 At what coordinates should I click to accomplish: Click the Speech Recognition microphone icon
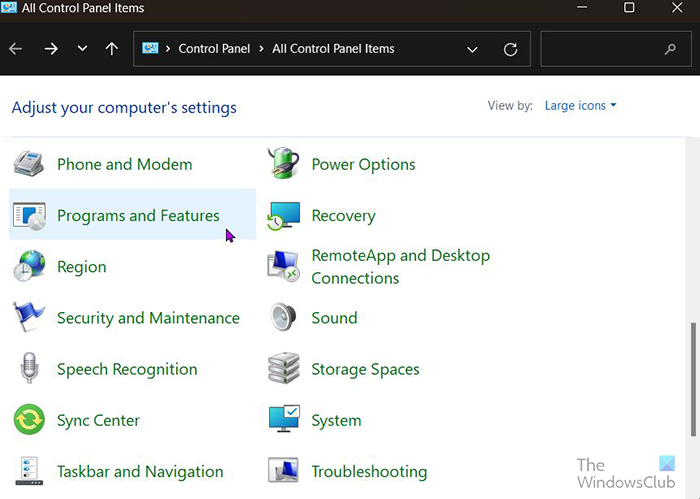point(29,369)
